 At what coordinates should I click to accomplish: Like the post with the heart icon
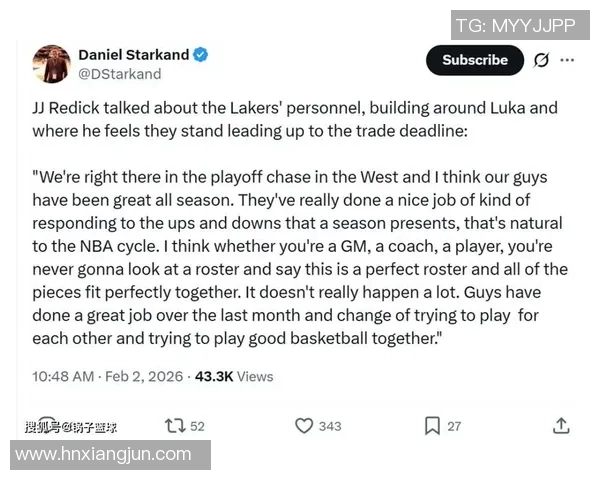pyautogui.click(x=304, y=426)
